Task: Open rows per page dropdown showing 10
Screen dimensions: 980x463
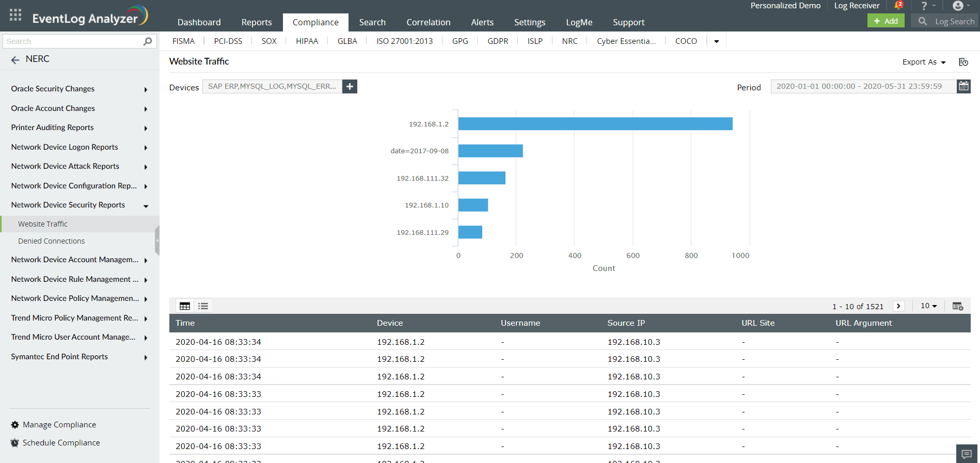Action: coord(928,306)
